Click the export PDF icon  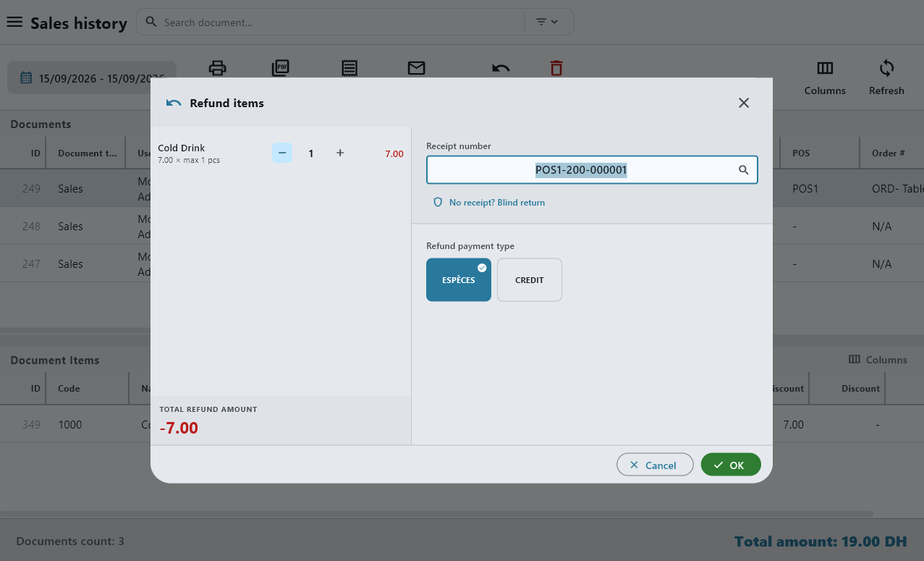pyautogui.click(x=281, y=68)
